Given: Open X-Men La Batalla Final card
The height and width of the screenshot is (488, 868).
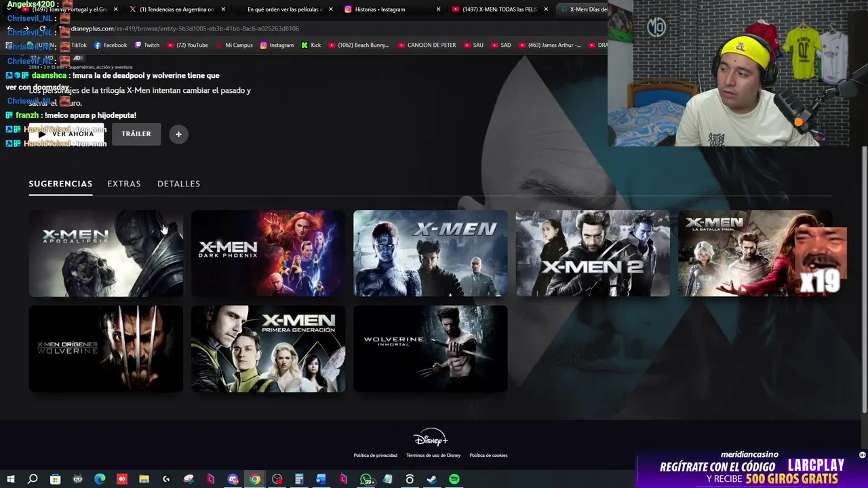Looking at the screenshot, I should [x=755, y=253].
